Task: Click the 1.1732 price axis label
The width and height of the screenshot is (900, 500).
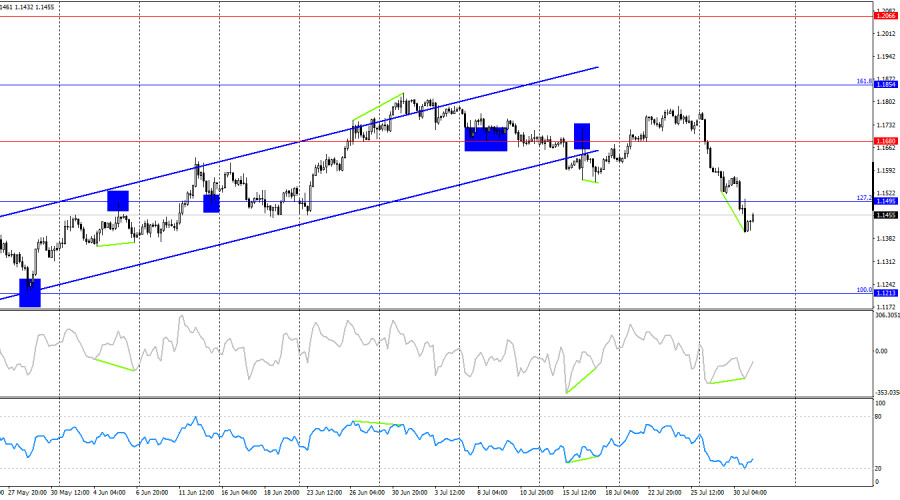Action: tap(886, 125)
